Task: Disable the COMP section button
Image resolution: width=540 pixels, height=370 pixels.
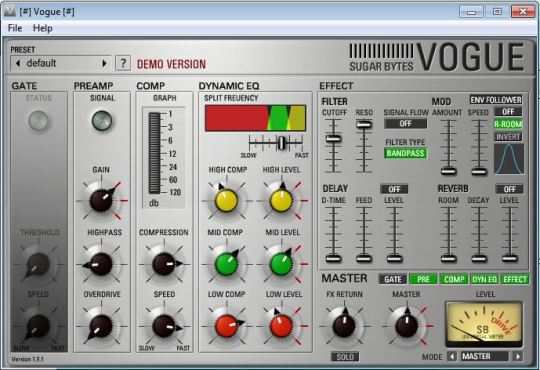Action: (x=454, y=279)
